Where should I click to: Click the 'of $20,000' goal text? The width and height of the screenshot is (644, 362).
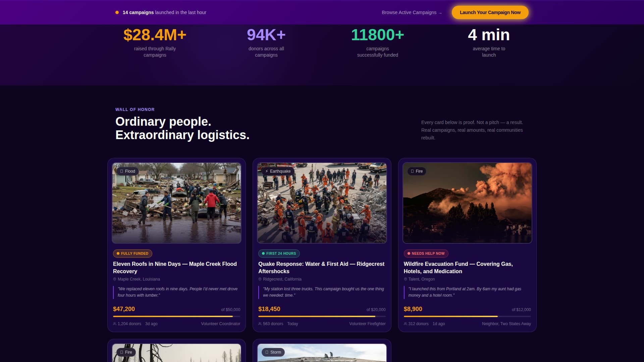[376, 310]
